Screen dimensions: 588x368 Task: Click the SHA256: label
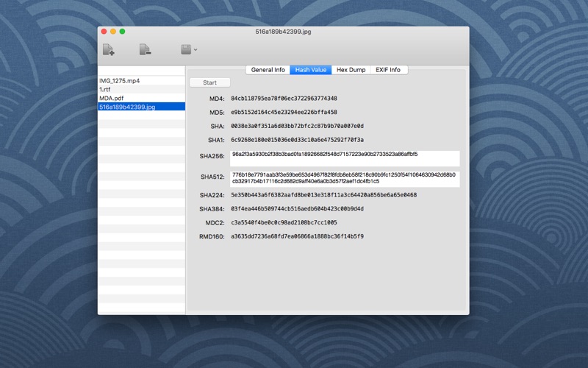pos(212,156)
